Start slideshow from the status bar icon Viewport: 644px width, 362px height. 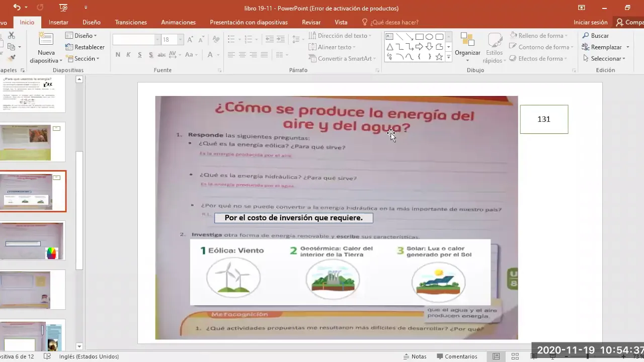point(553,356)
